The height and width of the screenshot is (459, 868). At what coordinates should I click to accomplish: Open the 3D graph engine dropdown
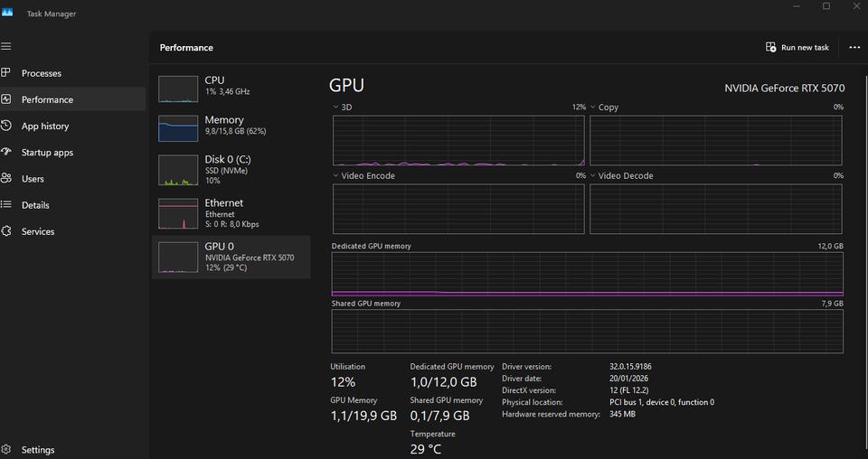[336, 107]
